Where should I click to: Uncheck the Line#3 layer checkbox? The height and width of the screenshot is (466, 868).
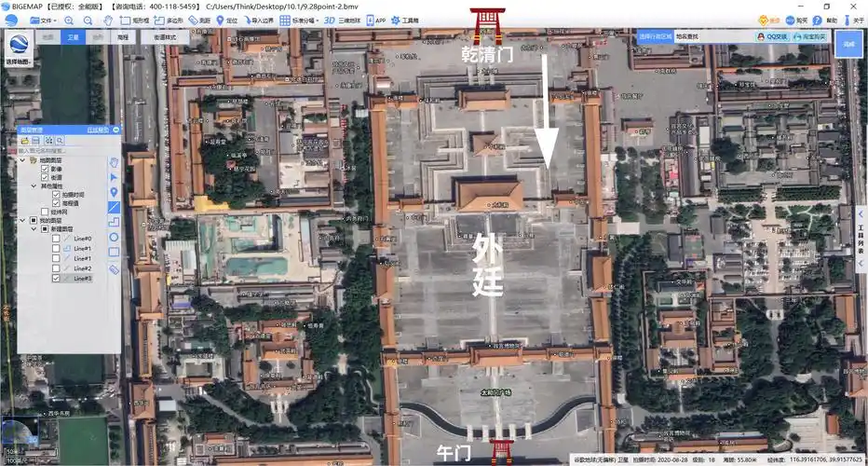pyautogui.click(x=56, y=278)
